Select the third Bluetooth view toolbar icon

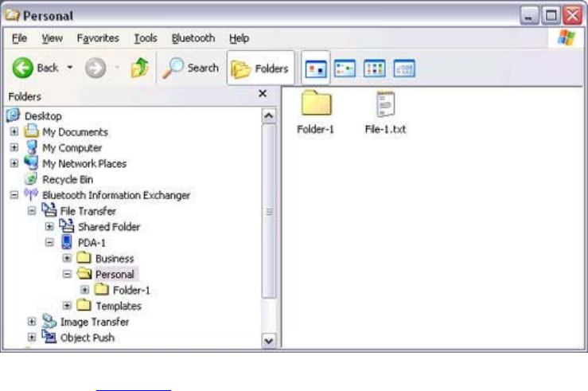pyautogui.click(x=375, y=68)
